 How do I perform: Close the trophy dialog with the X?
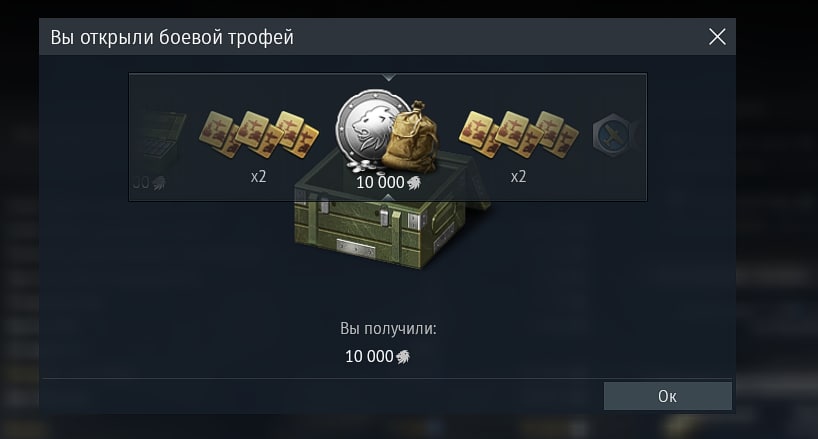(717, 37)
